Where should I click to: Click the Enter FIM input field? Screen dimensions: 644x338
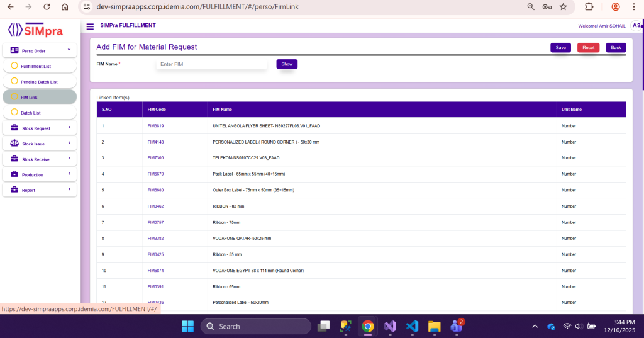[211, 64]
